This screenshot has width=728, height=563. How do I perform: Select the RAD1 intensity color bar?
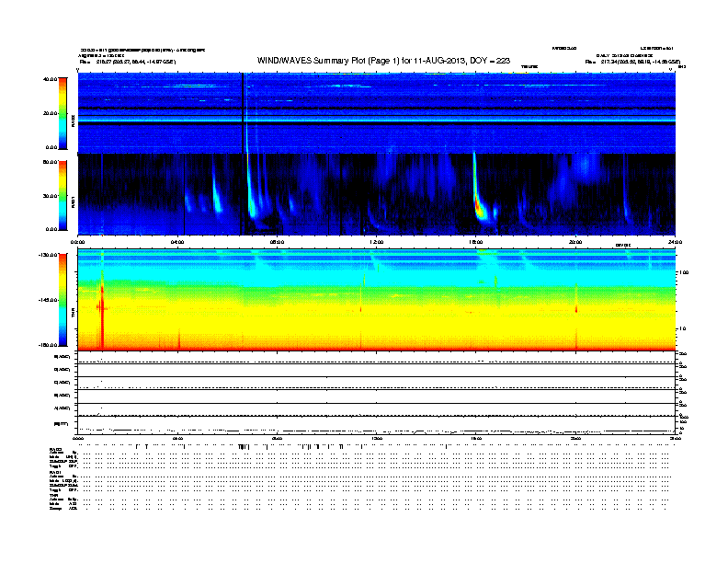click(x=63, y=196)
